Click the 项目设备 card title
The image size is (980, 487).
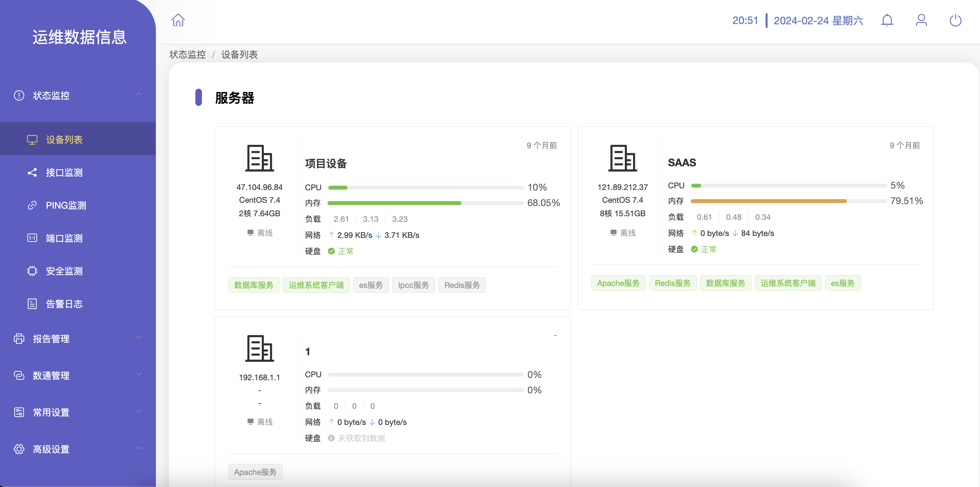[x=326, y=163]
